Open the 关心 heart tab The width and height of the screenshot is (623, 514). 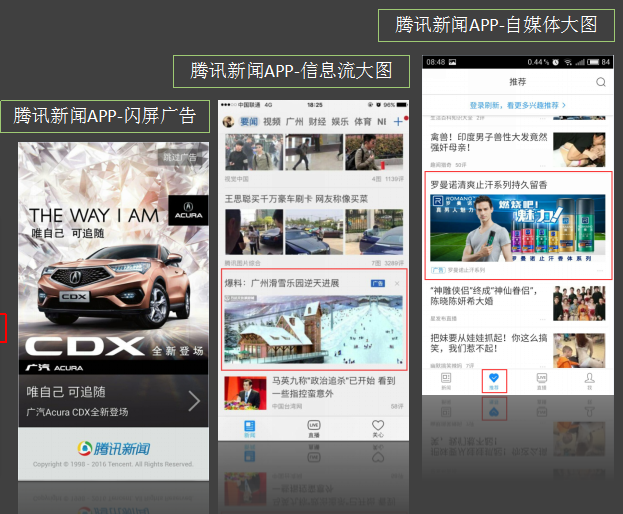click(x=378, y=429)
